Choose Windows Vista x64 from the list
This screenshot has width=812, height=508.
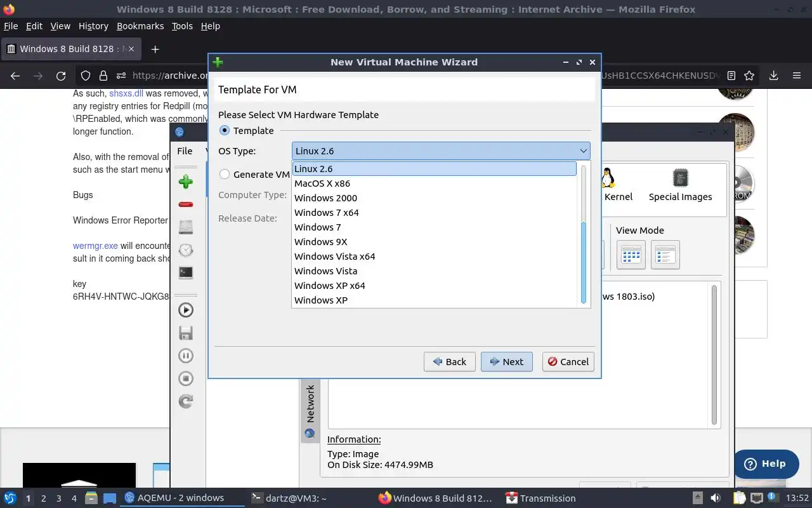pyautogui.click(x=435, y=257)
